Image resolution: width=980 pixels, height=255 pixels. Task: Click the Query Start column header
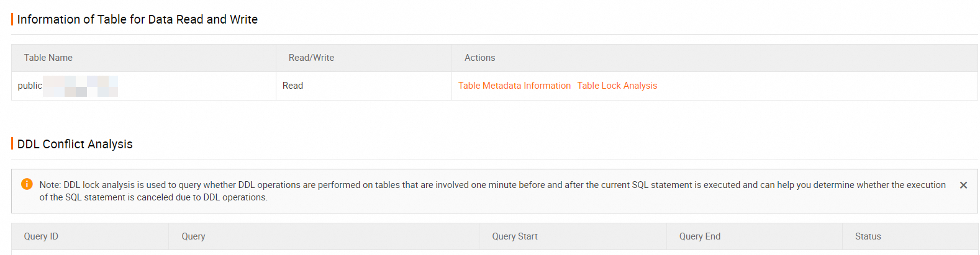(x=515, y=236)
